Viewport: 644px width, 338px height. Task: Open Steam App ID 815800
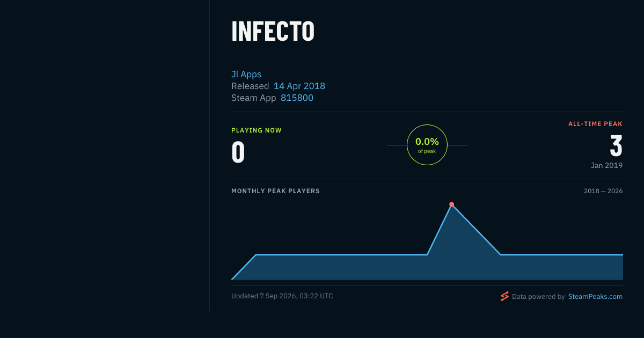coord(297,98)
